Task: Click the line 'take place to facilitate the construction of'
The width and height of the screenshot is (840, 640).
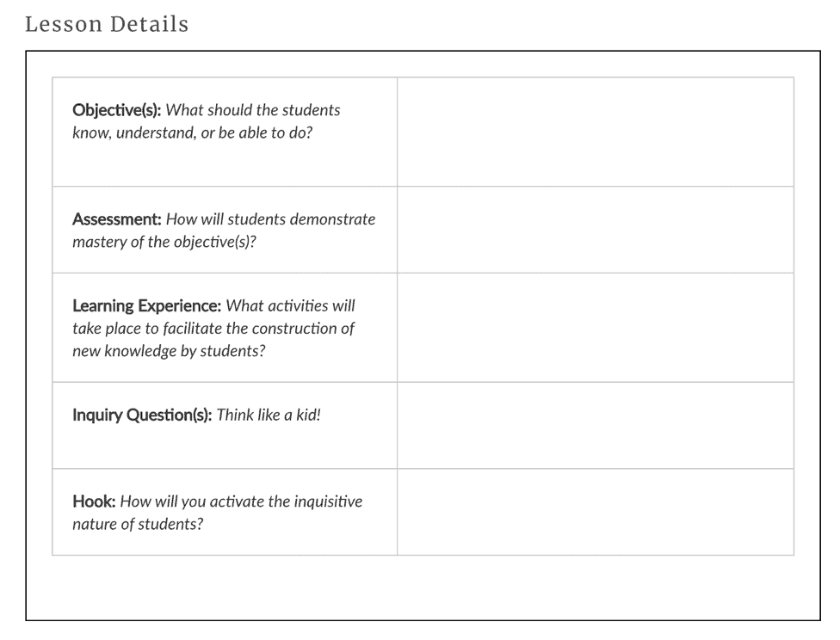Action: pyautogui.click(x=213, y=329)
